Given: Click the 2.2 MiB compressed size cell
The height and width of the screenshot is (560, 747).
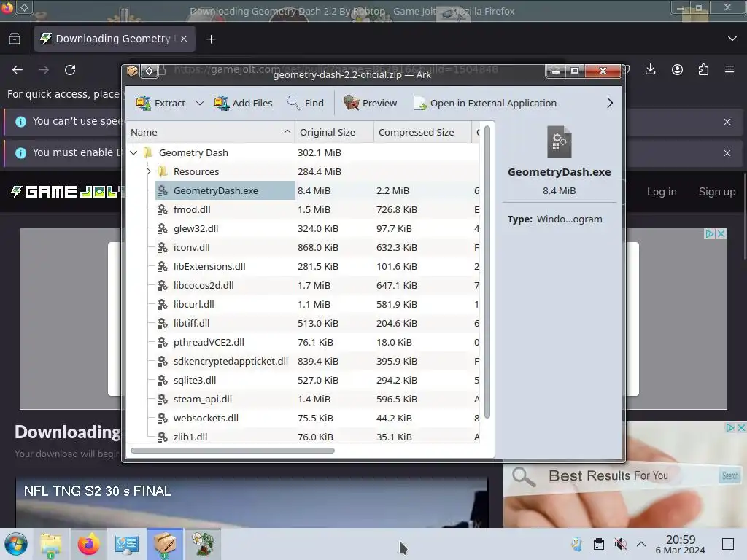Looking at the screenshot, I should 392,190.
